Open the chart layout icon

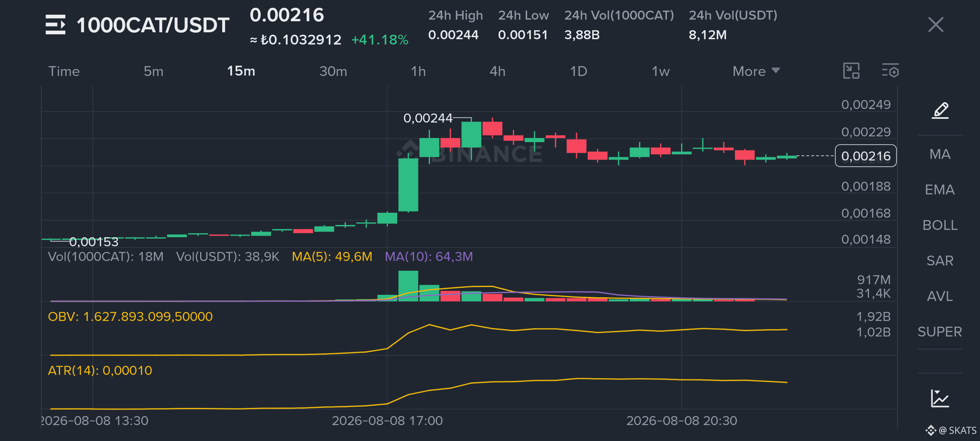click(x=851, y=71)
